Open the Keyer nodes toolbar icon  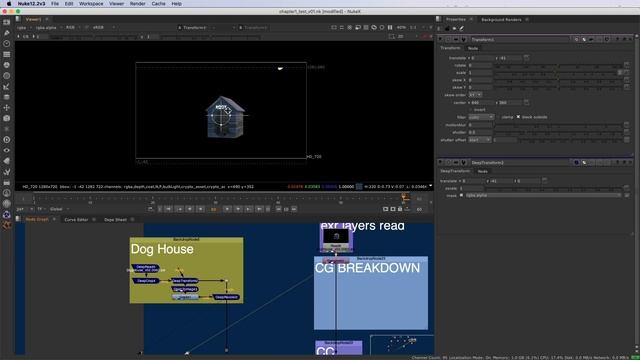[7, 86]
